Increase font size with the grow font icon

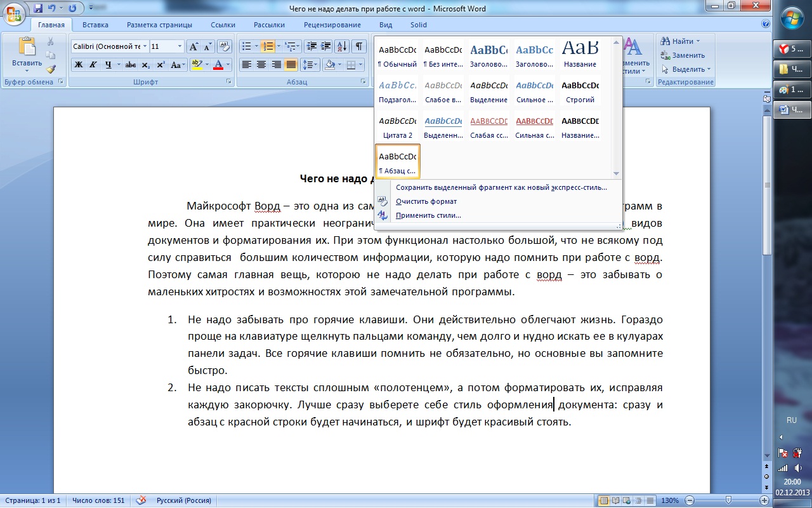[x=193, y=46]
